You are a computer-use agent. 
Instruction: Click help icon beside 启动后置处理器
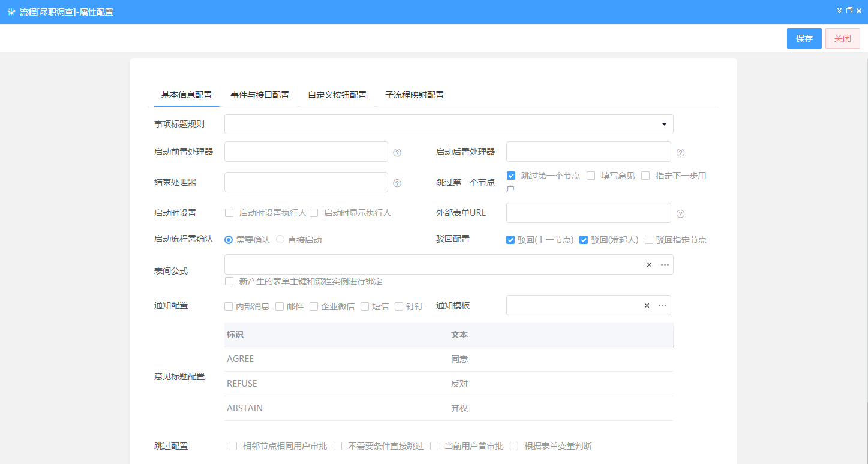coord(680,153)
